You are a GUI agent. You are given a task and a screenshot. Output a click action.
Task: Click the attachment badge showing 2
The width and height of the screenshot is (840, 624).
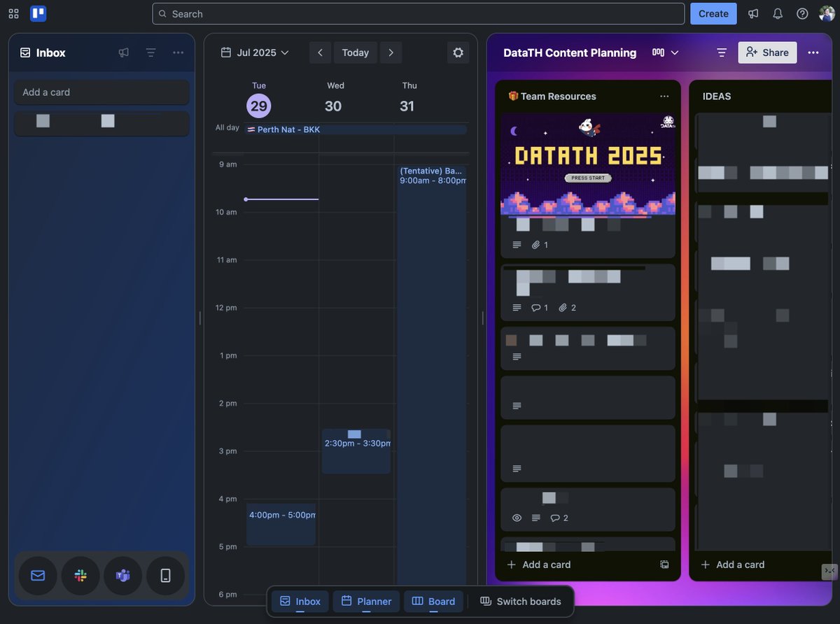[568, 308]
